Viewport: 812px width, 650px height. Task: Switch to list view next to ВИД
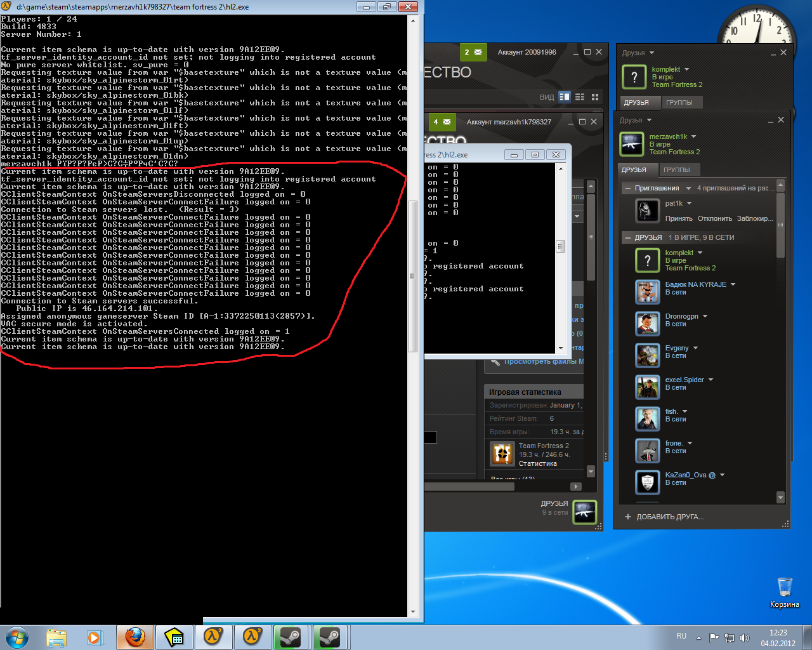[580, 97]
